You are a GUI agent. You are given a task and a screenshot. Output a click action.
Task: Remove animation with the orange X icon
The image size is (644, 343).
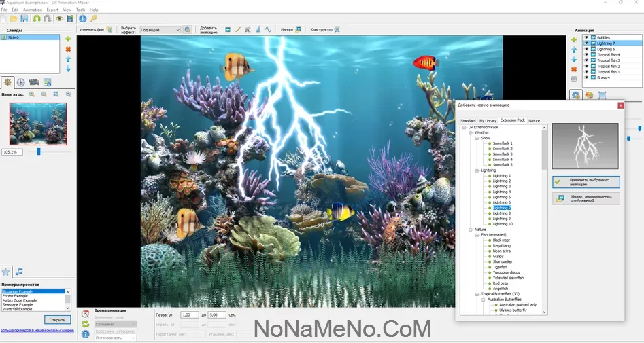(574, 69)
